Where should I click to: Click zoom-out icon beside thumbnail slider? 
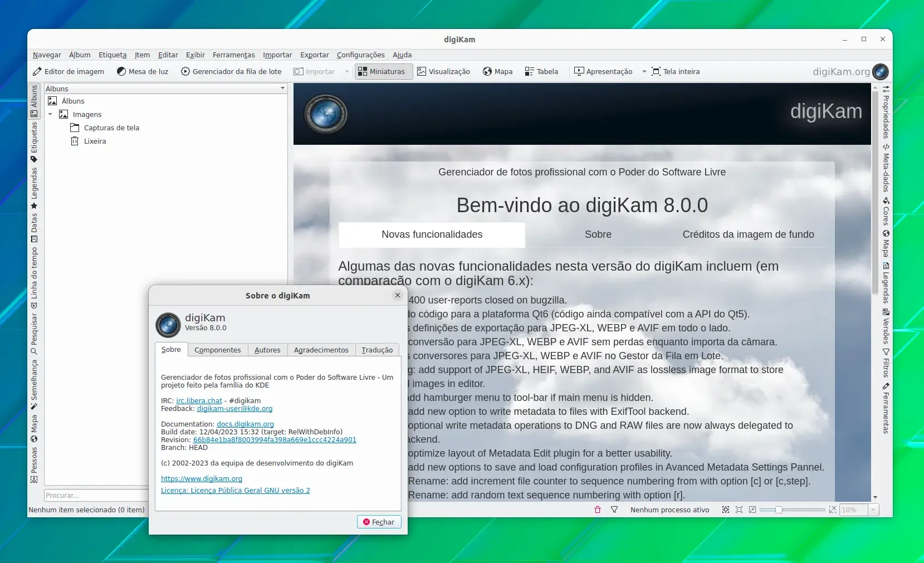[752, 510]
